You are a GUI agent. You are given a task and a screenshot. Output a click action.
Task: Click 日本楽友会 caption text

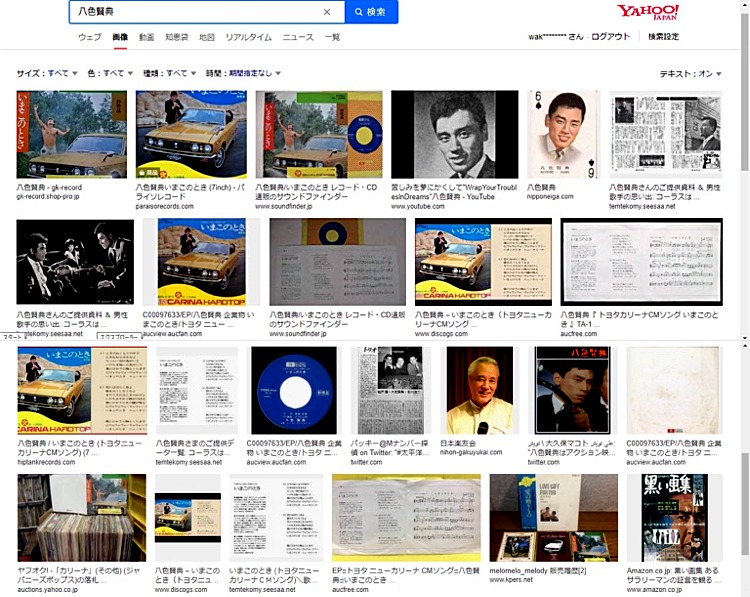coord(458,443)
